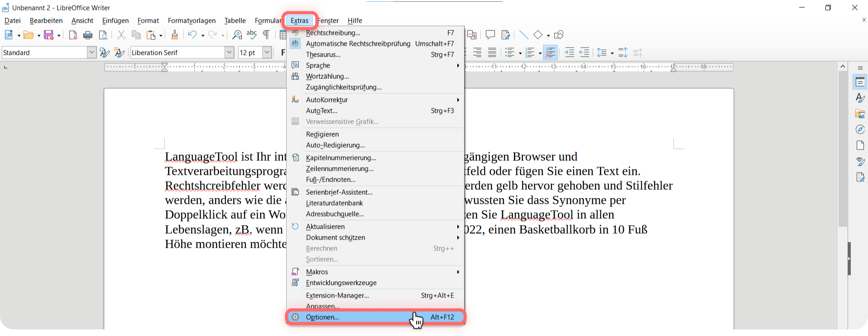This screenshot has height=336, width=868.
Task: Choose Extension-Manager... menu entry
Action: [375, 295]
